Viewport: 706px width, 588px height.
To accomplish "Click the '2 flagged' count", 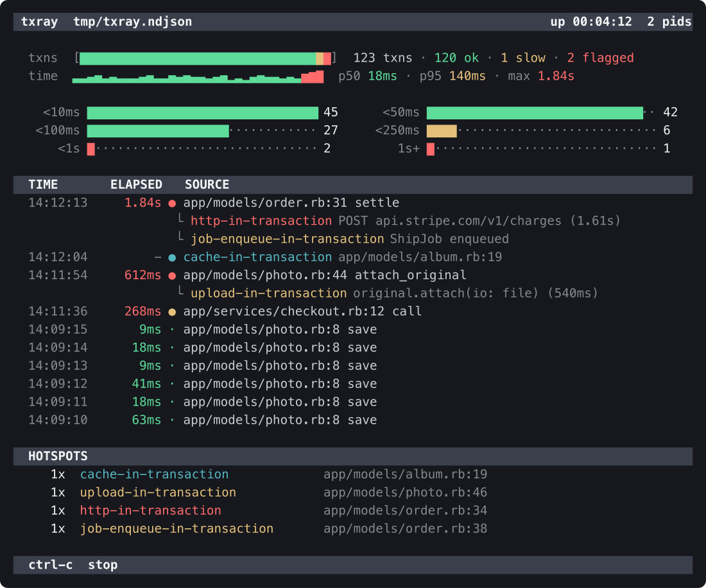I will click(x=601, y=58).
